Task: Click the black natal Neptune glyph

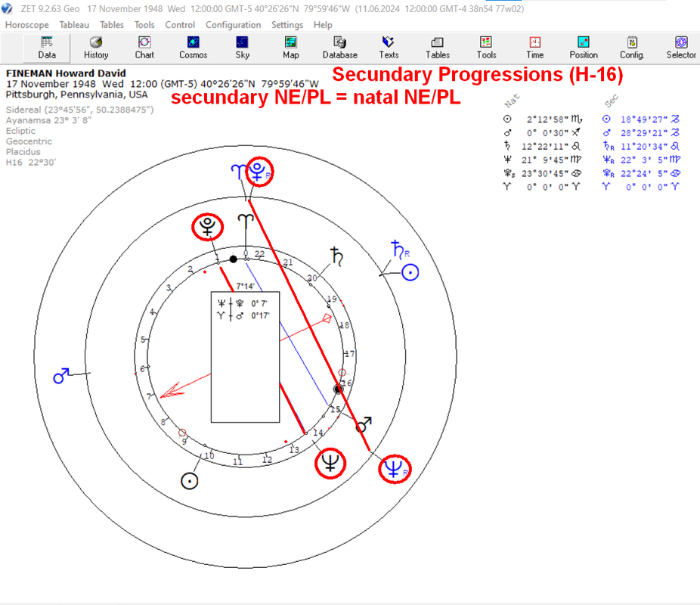Action: tap(330, 463)
